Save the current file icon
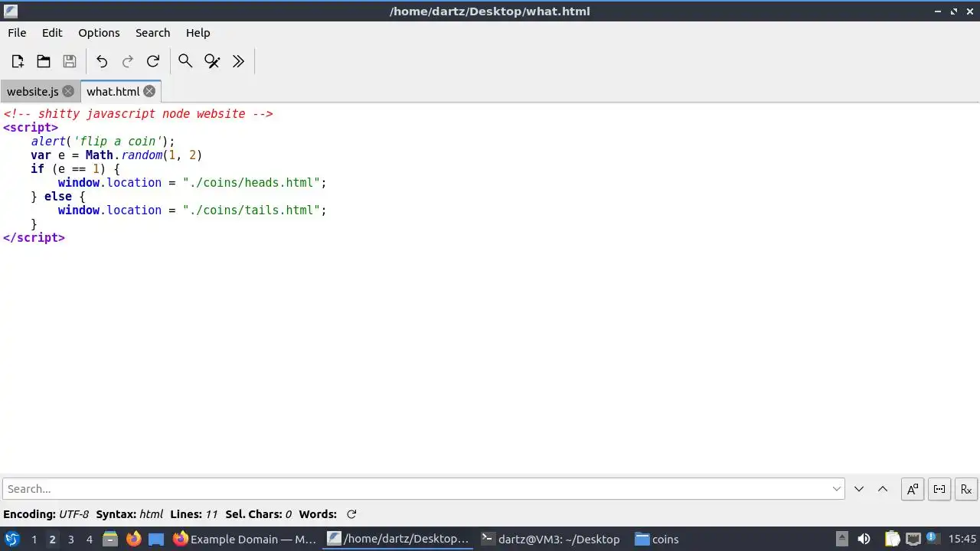Image resolution: width=980 pixels, height=551 pixels. [70, 61]
